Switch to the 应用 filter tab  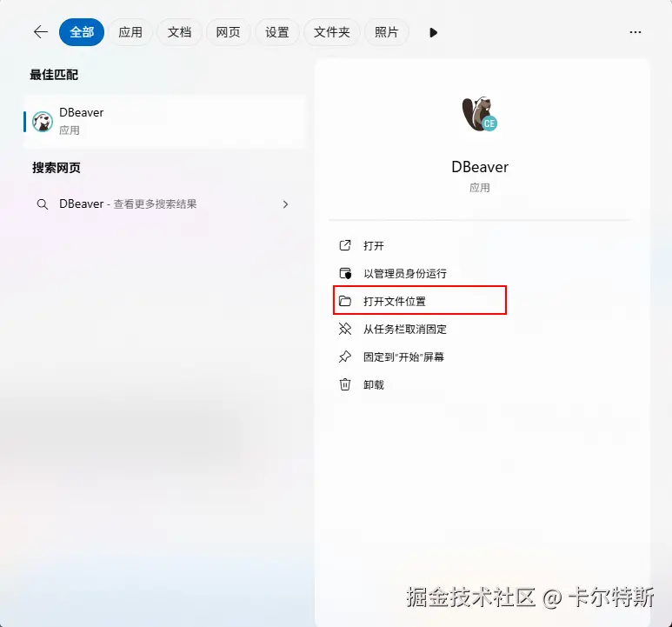(x=130, y=32)
